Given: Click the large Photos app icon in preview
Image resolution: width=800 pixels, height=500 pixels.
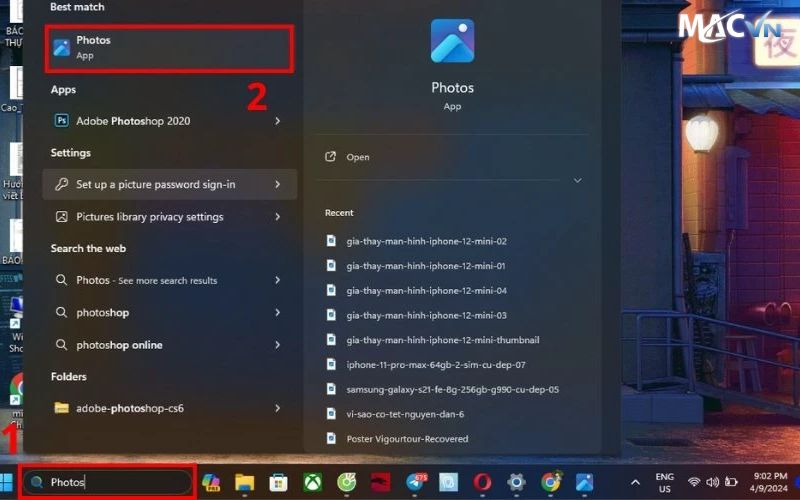Looking at the screenshot, I should pyautogui.click(x=452, y=41).
